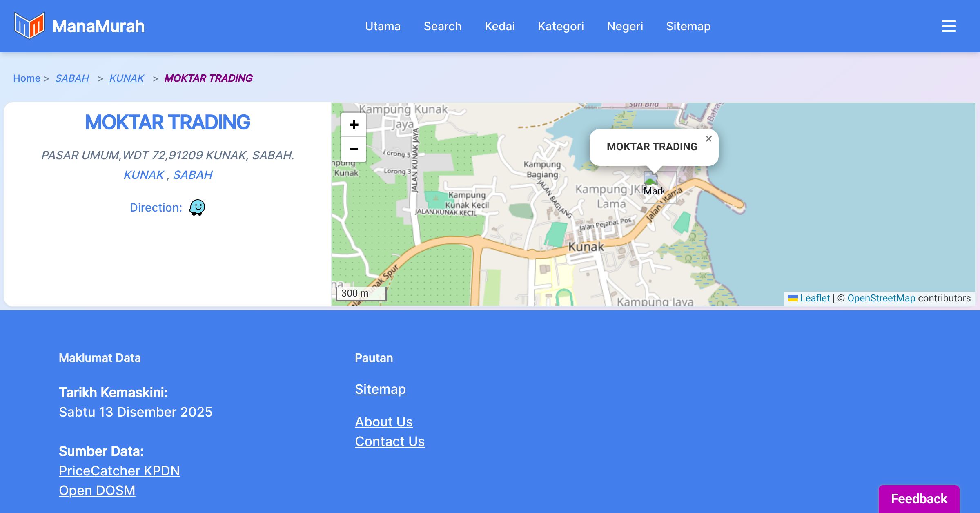Zoom in on the map

coord(354,125)
